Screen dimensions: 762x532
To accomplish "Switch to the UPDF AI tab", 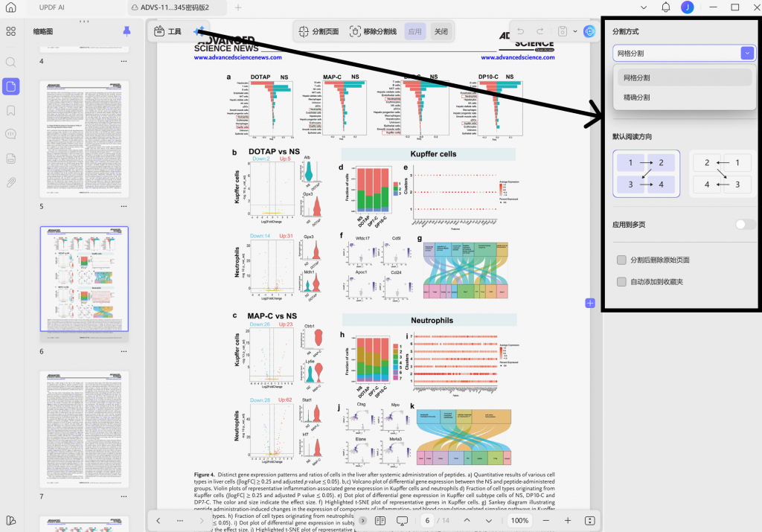I will click(52, 7).
